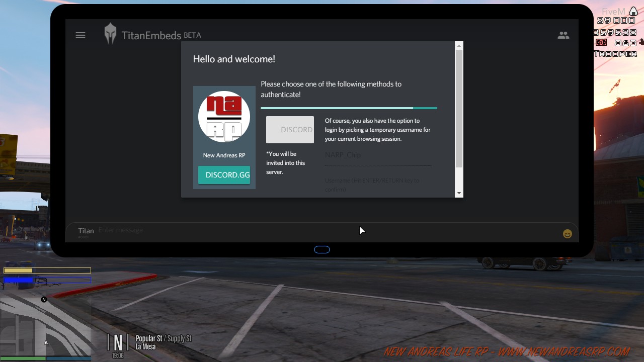Show the members list icon
The width and height of the screenshot is (644, 362).
click(563, 35)
